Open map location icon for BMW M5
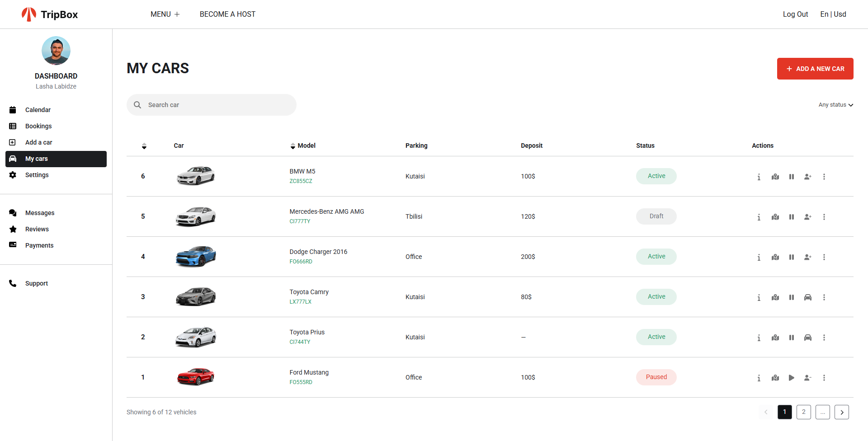Image resolution: width=868 pixels, height=441 pixels. click(x=775, y=177)
